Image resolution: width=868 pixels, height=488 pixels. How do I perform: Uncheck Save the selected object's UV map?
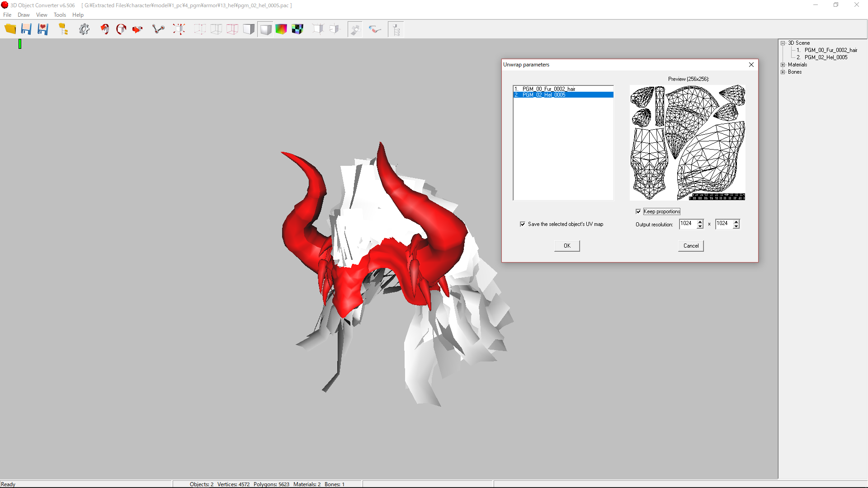[x=523, y=224]
